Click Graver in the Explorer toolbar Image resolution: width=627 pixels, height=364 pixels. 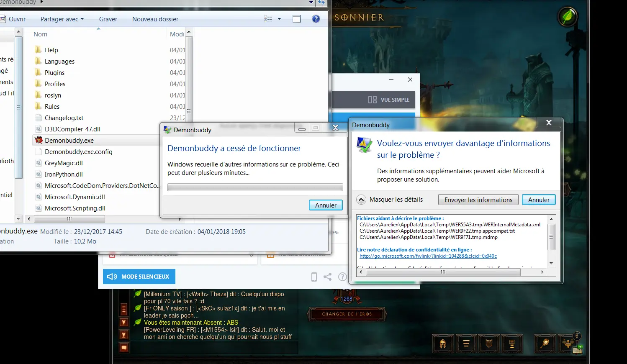108,19
